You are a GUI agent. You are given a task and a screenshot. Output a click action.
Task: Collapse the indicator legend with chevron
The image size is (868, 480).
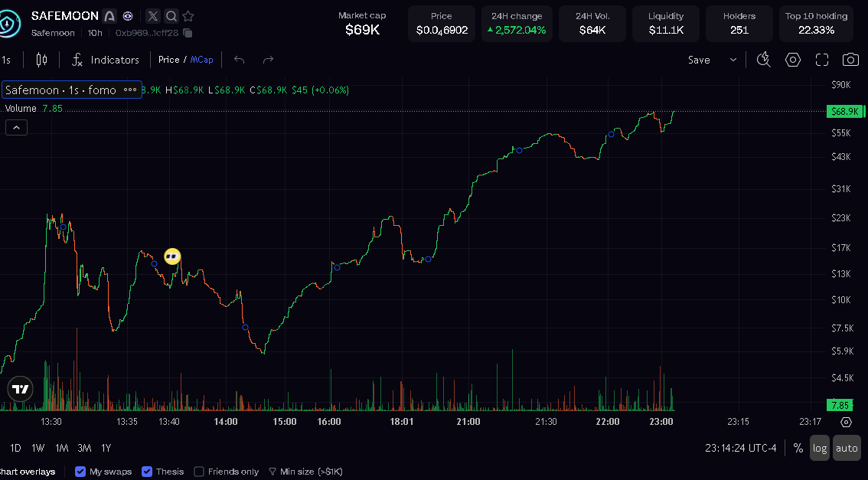point(17,128)
